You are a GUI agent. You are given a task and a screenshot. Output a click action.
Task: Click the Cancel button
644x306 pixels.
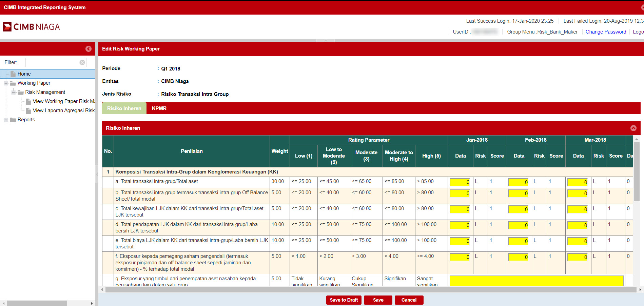pyautogui.click(x=409, y=300)
